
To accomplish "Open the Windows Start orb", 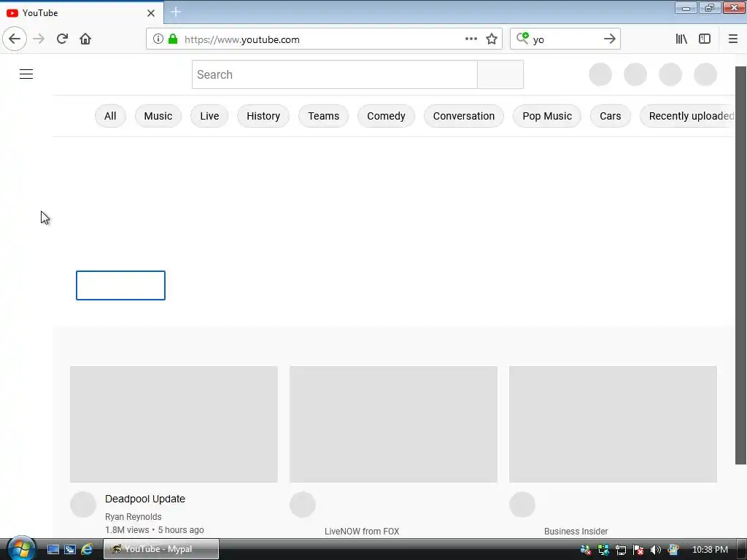I will click(20, 548).
